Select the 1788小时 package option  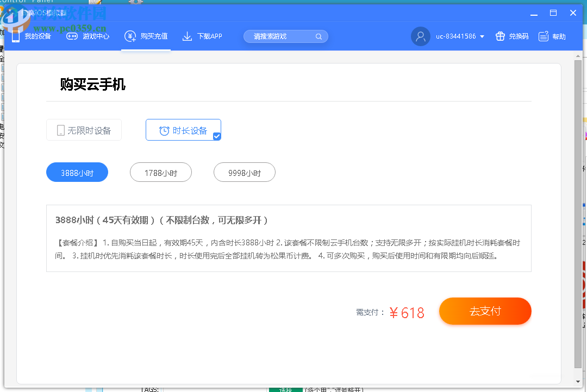[161, 172]
